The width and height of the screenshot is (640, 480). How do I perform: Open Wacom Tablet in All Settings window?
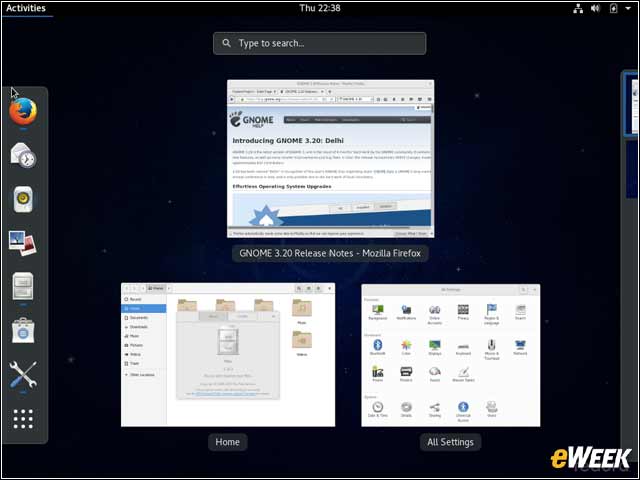[463, 373]
